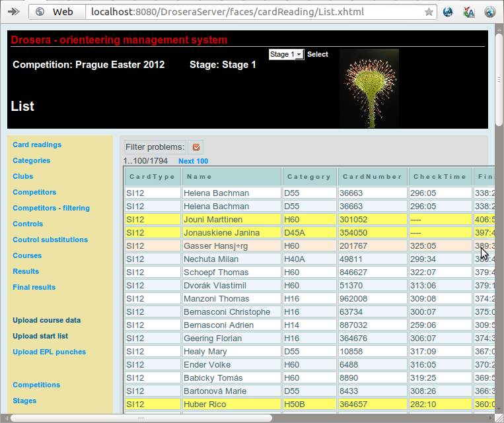The height and width of the screenshot is (423, 504).
Task: Click the horizontal scrollbar thumb
Action: click(141, 418)
